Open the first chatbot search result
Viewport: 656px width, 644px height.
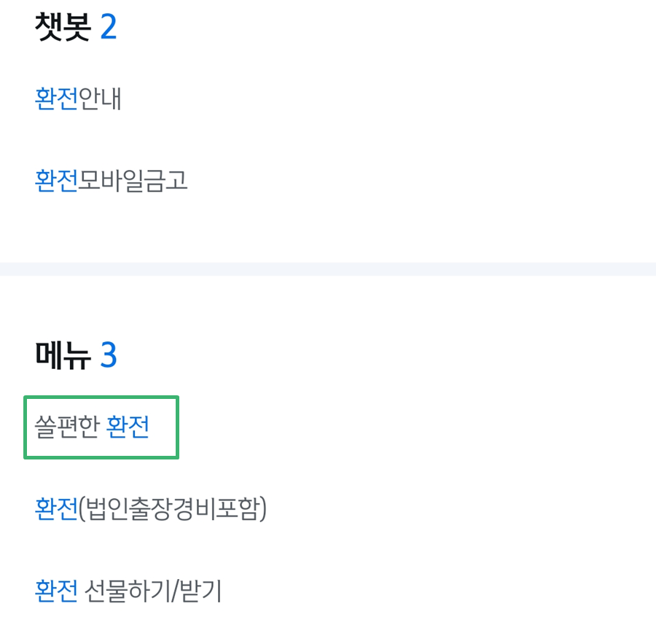(x=77, y=98)
